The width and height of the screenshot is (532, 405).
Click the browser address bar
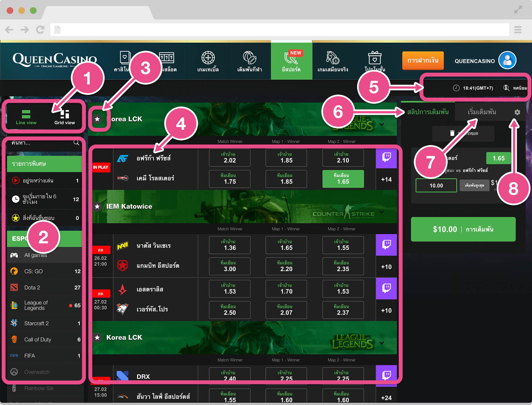tap(280, 30)
